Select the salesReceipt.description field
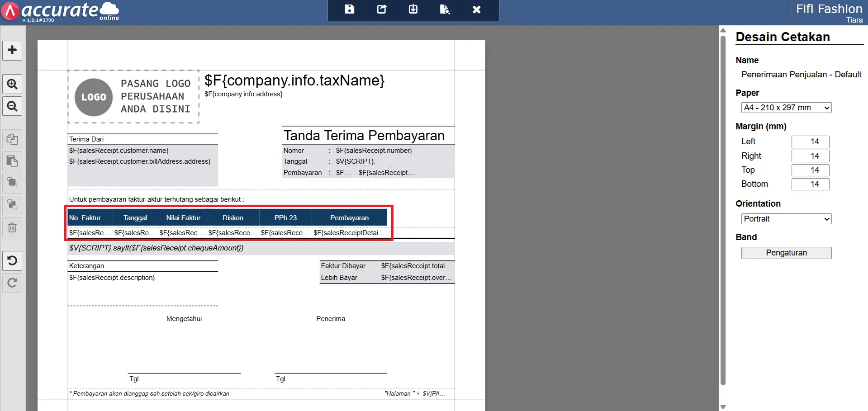The width and height of the screenshot is (868, 411). [x=112, y=278]
